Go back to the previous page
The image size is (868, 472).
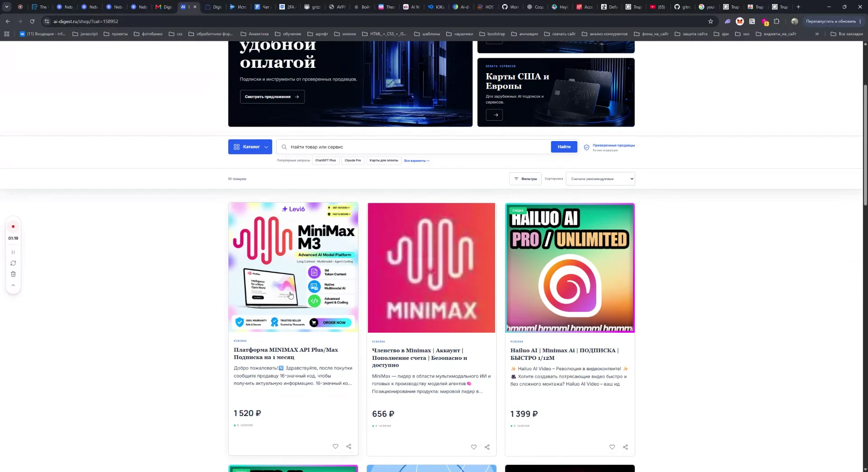8,21
